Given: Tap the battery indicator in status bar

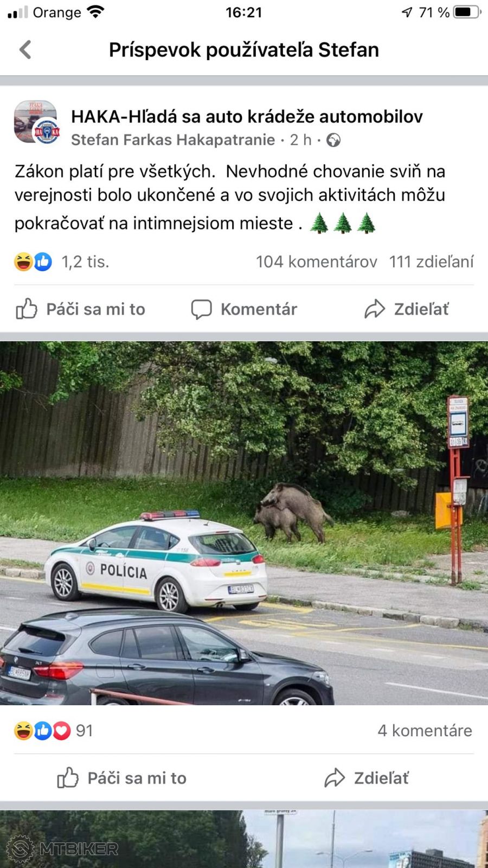Looking at the screenshot, I should pos(467,12).
